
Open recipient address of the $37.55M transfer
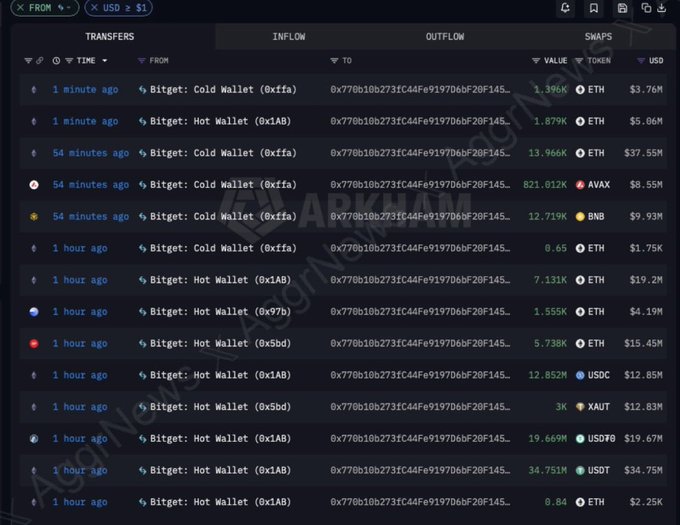420,153
